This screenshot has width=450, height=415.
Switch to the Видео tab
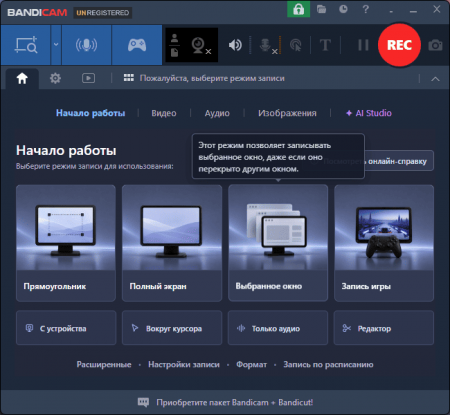coord(164,113)
